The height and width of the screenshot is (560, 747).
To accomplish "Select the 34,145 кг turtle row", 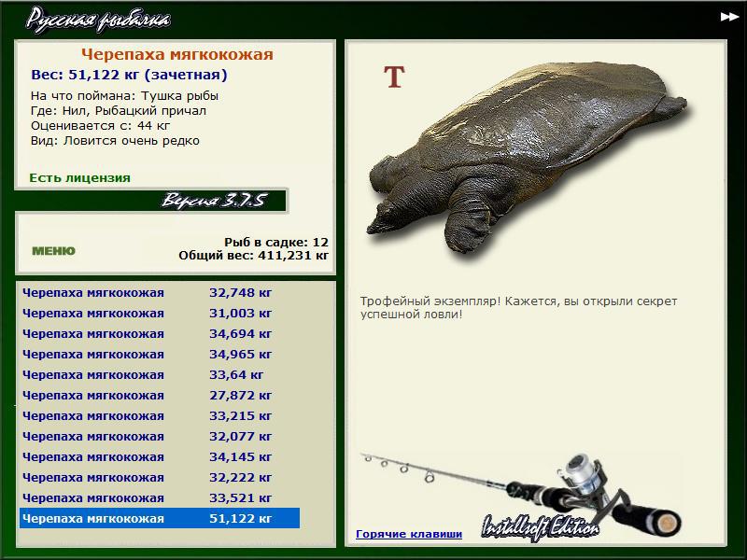I will [160, 456].
